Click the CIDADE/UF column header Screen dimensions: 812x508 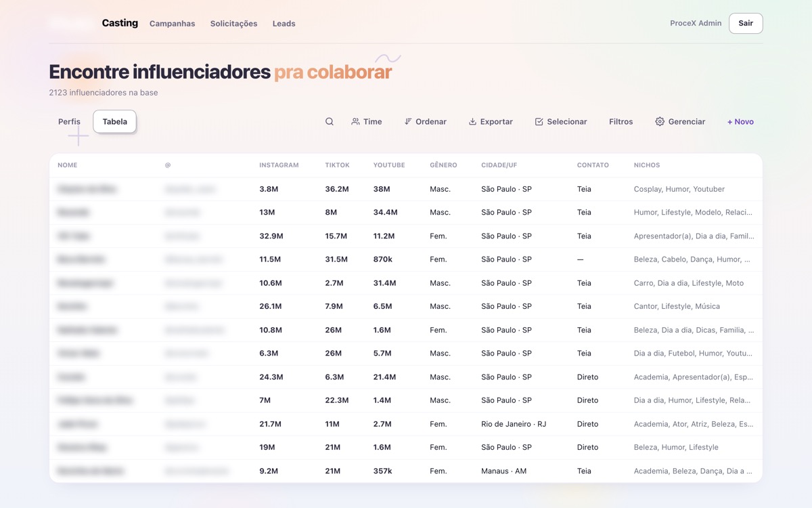coord(500,165)
